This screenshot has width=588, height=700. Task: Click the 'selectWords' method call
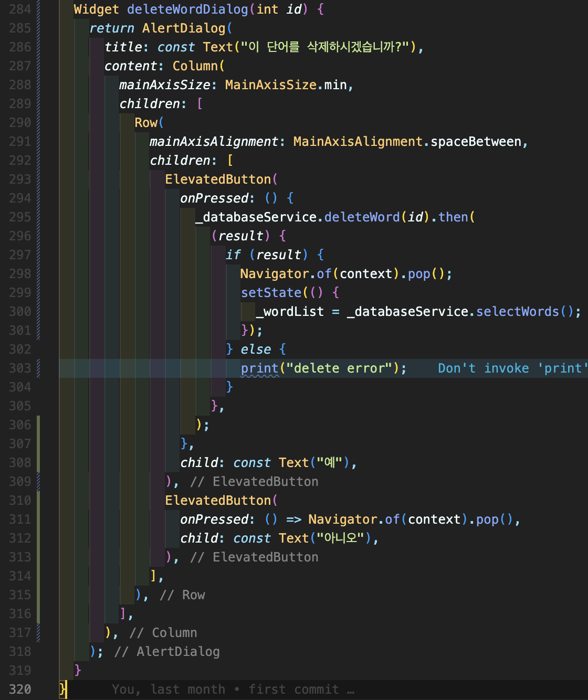point(518,312)
